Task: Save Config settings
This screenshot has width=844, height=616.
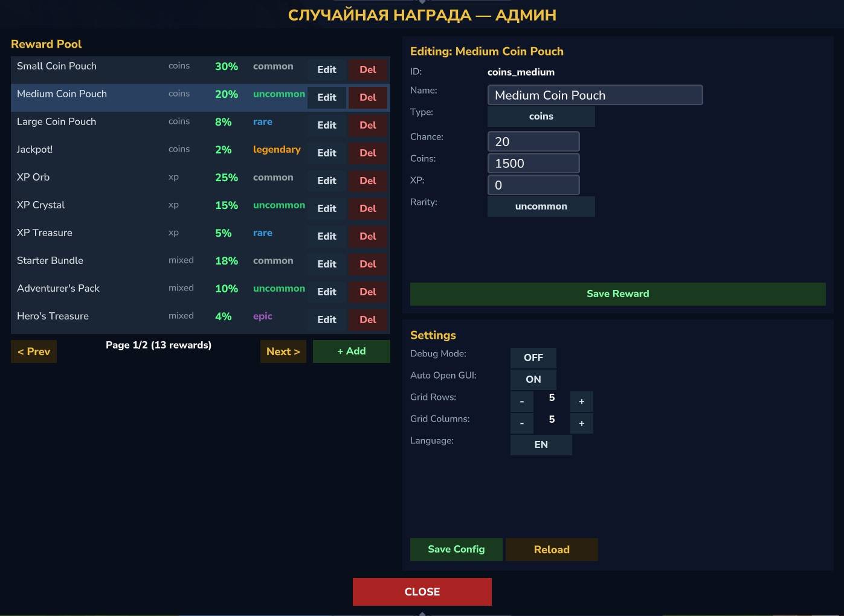Action: point(456,550)
